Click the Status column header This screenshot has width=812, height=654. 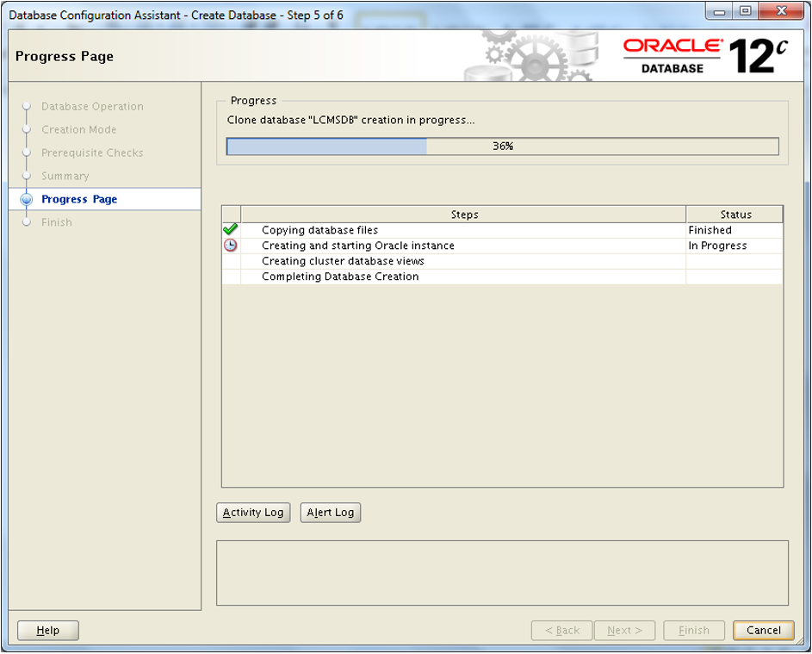pyautogui.click(x=735, y=215)
